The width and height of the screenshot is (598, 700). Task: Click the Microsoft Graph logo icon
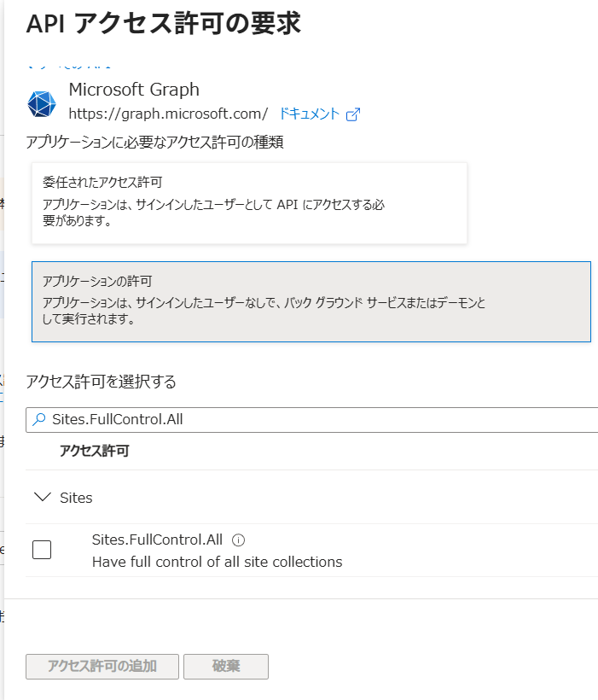click(x=42, y=103)
